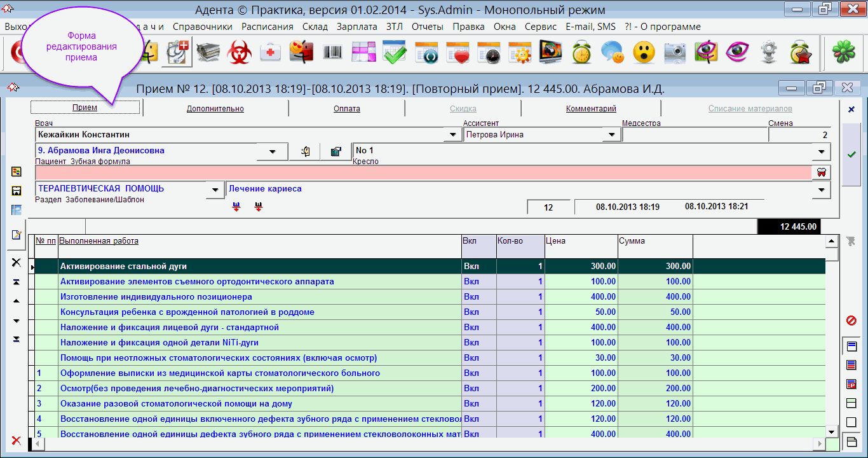Sort by the Выполненная работа column header
Viewport: 868px width, 458px height.
(x=98, y=241)
